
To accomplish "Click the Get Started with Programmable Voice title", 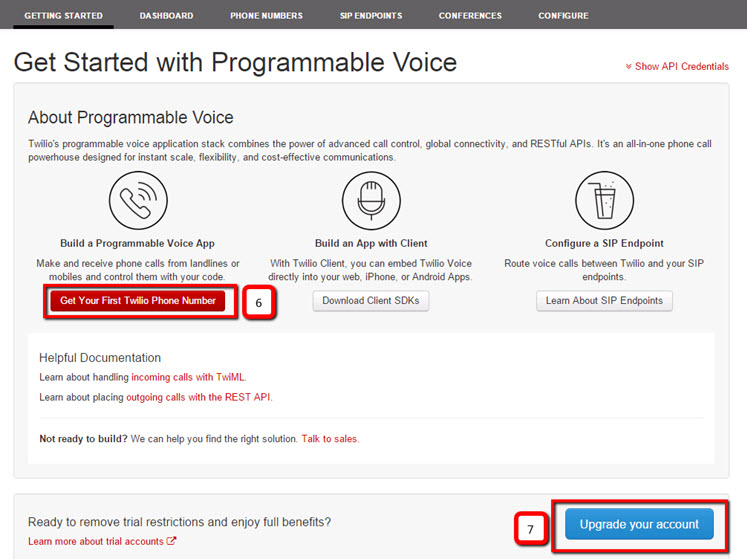I will [235, 62].
